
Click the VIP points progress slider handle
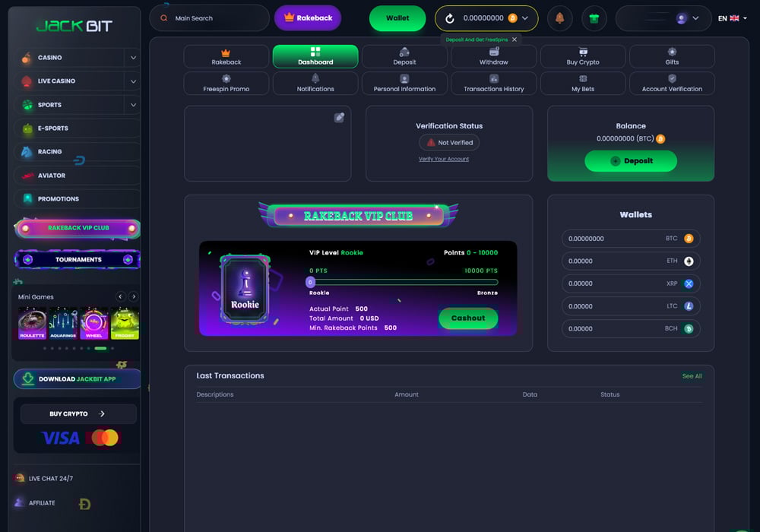point(310,282)
